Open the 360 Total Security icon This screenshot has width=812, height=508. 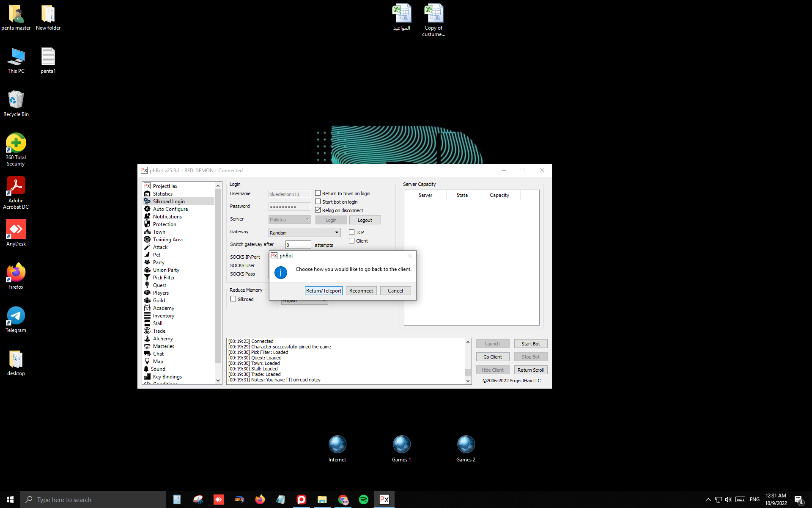coord(16,143)
